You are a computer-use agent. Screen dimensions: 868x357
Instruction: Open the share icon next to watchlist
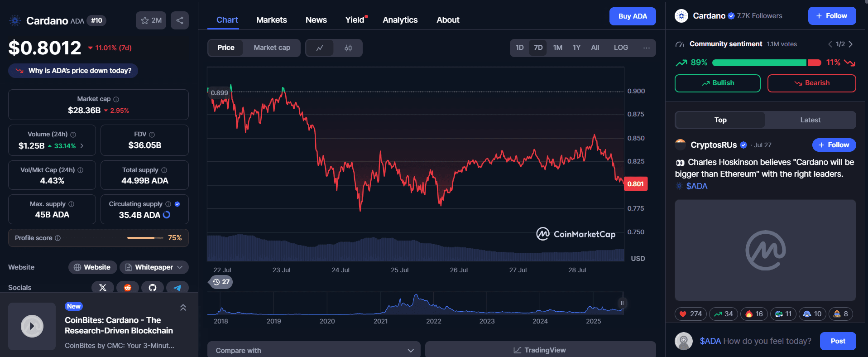[180, 20]
